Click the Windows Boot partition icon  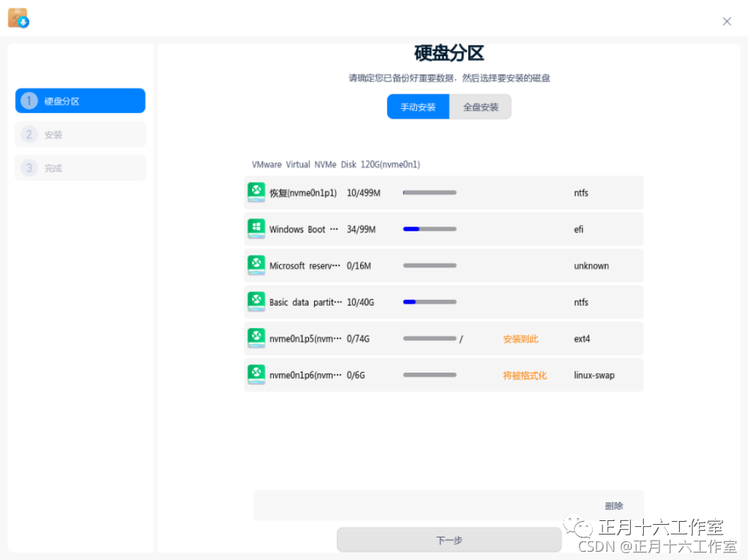[x=256, y=229]
